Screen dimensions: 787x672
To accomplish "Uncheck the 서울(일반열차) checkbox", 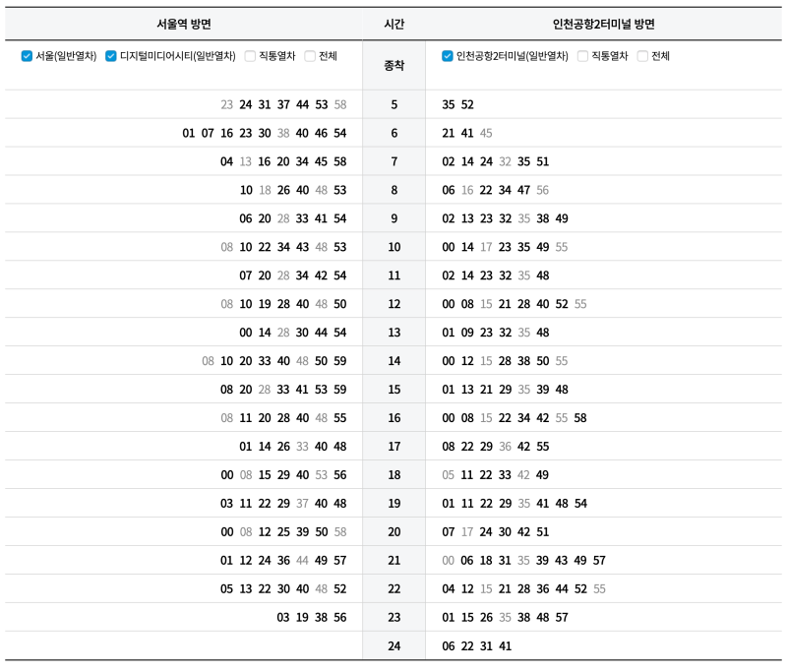I will click(27, 56).
